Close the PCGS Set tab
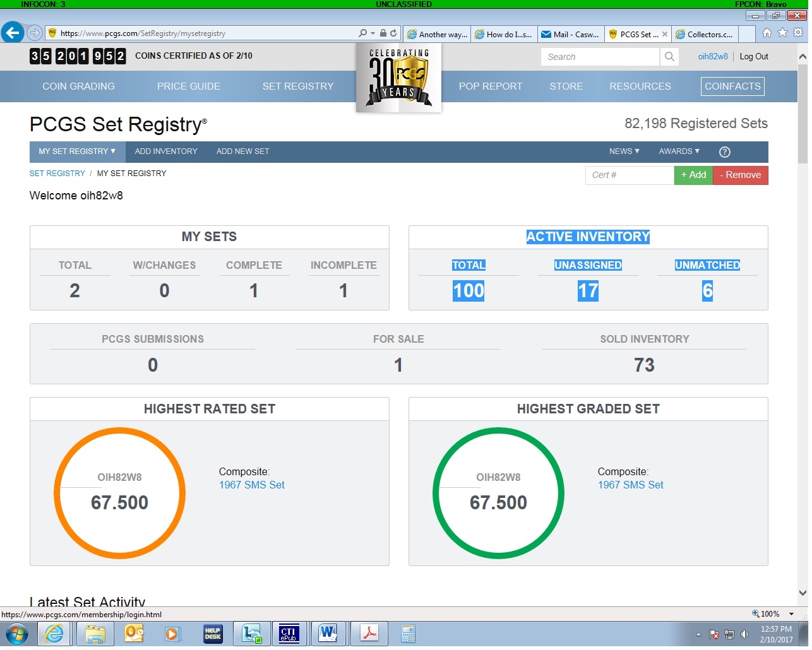The height and width of the screenshot is (650, 812). [x=665, y=34]
